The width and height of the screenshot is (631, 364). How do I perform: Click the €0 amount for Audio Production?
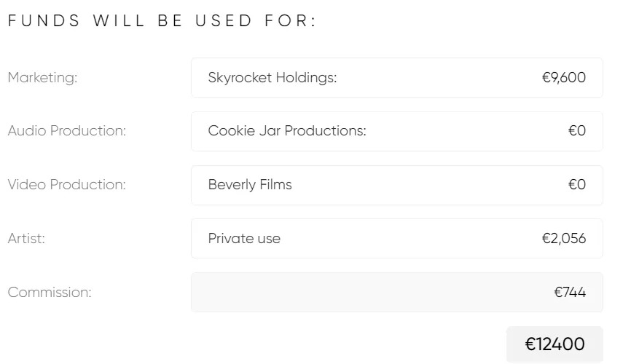pos(576,131)
